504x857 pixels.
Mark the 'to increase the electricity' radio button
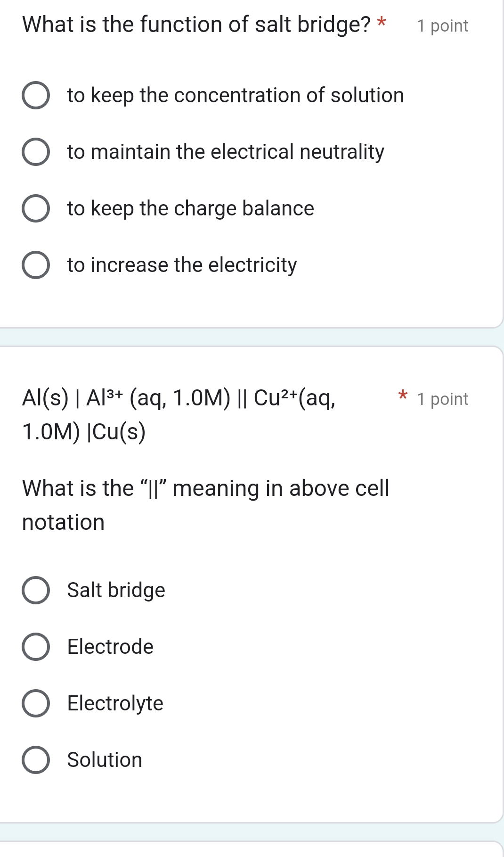(x=36, y=265)
